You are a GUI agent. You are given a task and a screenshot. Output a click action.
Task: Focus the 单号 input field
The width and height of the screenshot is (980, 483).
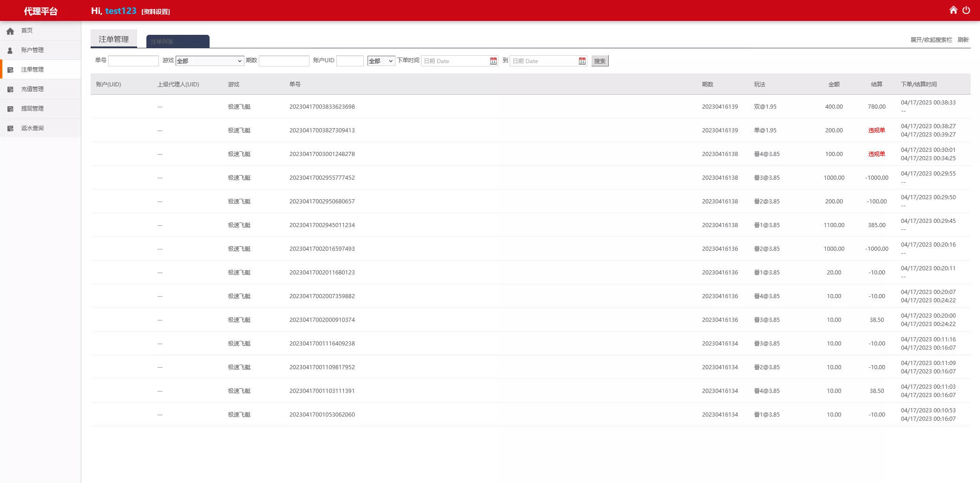pyautogui.click(x=133, y=61)
